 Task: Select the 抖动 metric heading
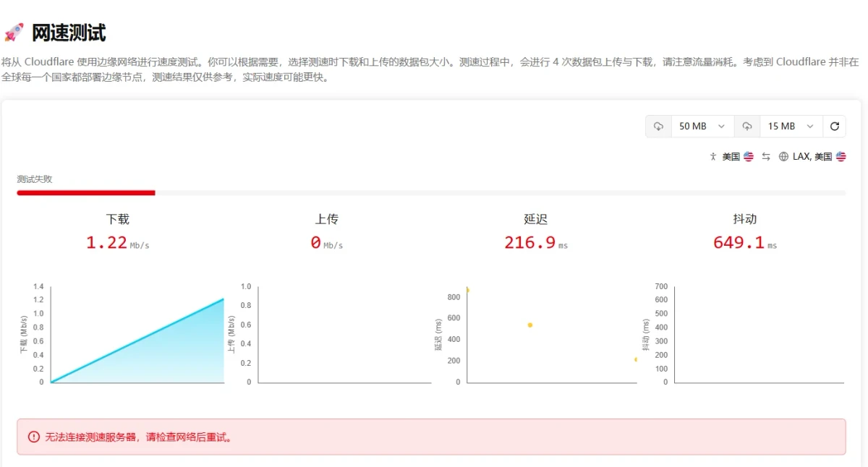[x=744, y=219]
